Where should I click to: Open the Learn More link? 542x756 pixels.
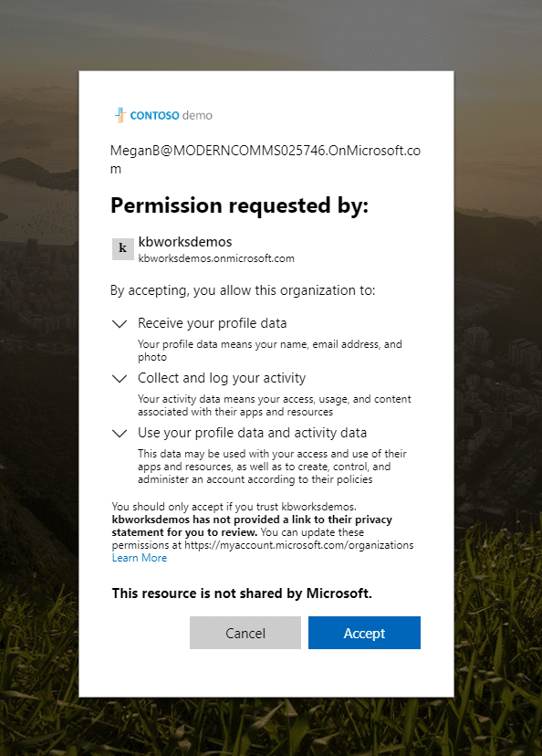[x=140, y=558]
